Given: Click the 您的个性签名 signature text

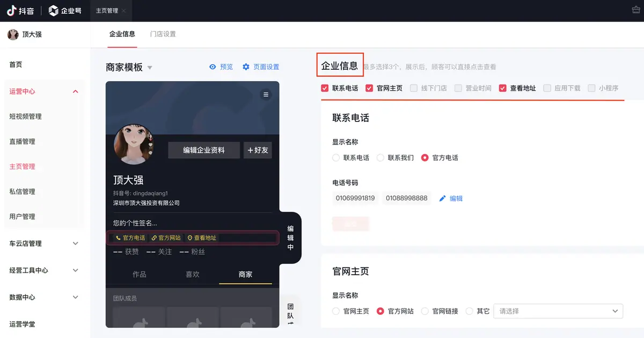Looking at the screenshot, I should click(x=135, y=223).
